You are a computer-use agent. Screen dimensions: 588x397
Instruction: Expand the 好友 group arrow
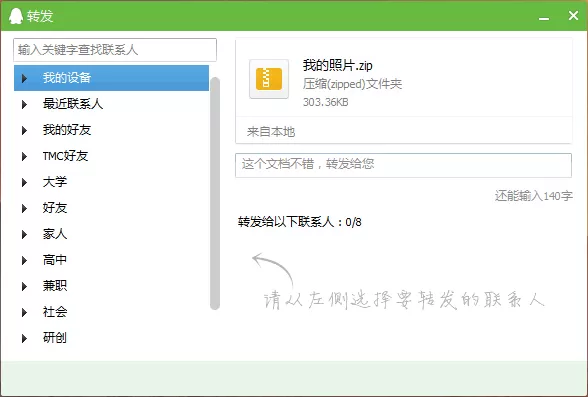pyautogui.click(x=24, y=208)
